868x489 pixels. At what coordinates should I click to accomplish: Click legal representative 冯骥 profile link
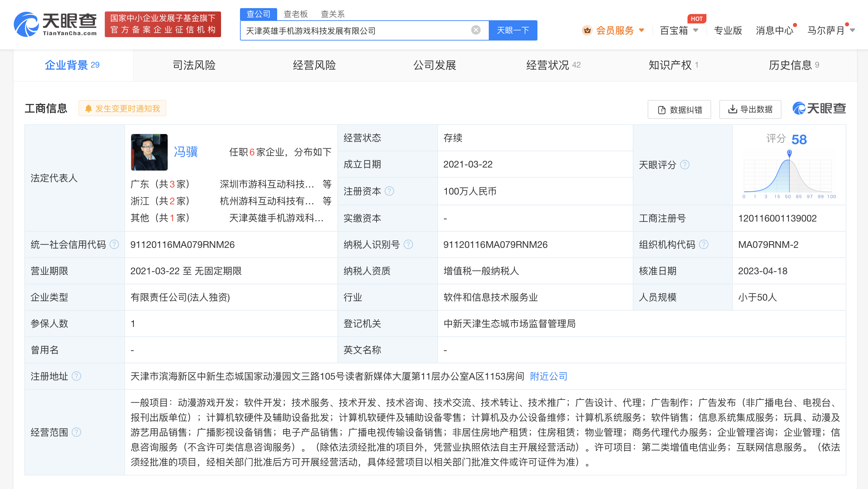(186, 152)
